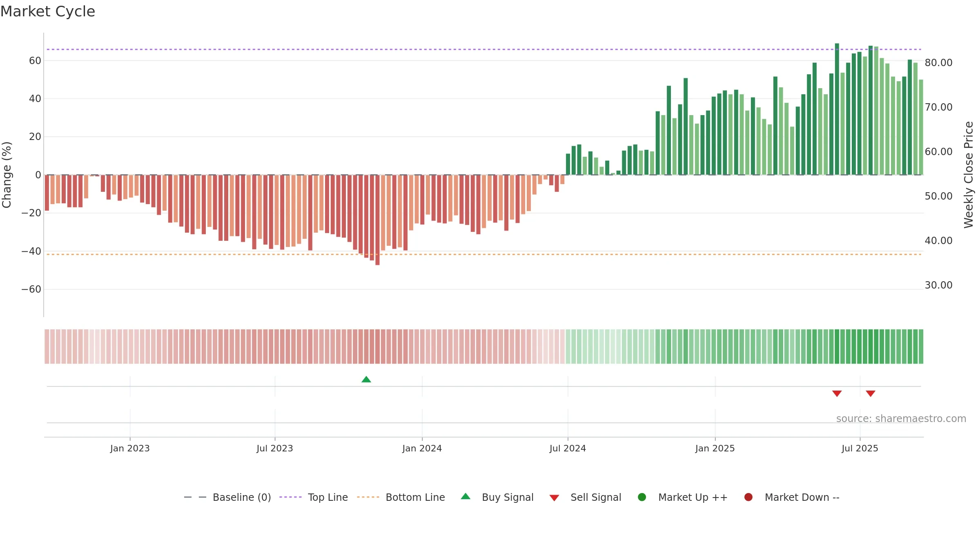This screenshot has height=551, width=980.
Task: Click the red Sell Signal triangle icon in legend
Action: [554, 498]
